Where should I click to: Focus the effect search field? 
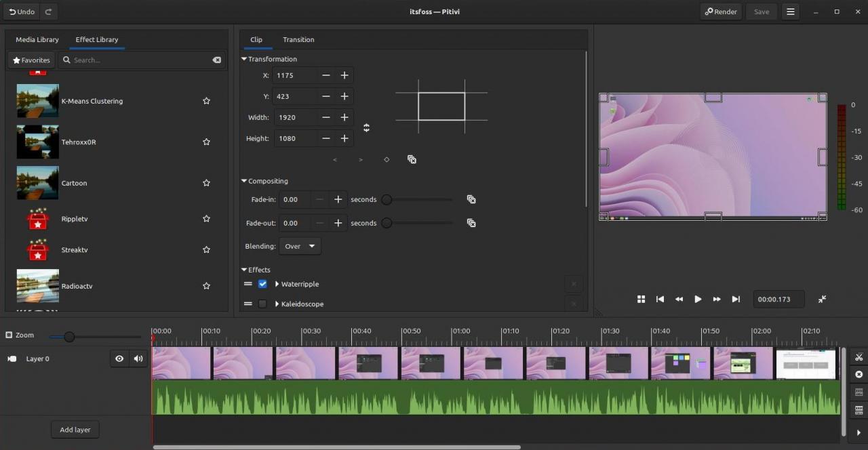142,60
